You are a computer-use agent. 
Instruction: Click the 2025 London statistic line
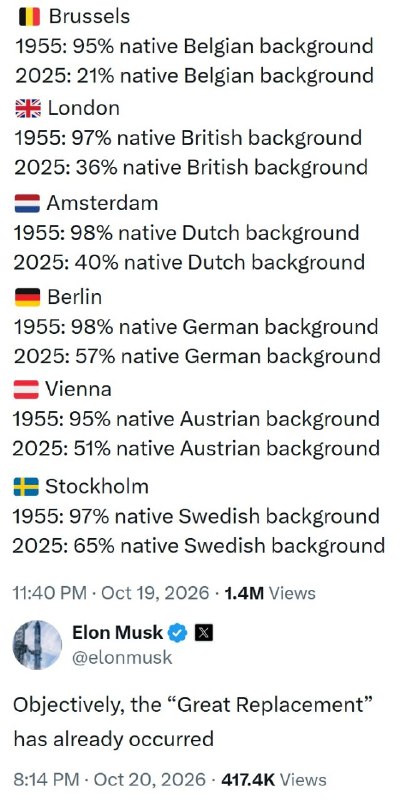pyautogui.click(x=190, y=167)
